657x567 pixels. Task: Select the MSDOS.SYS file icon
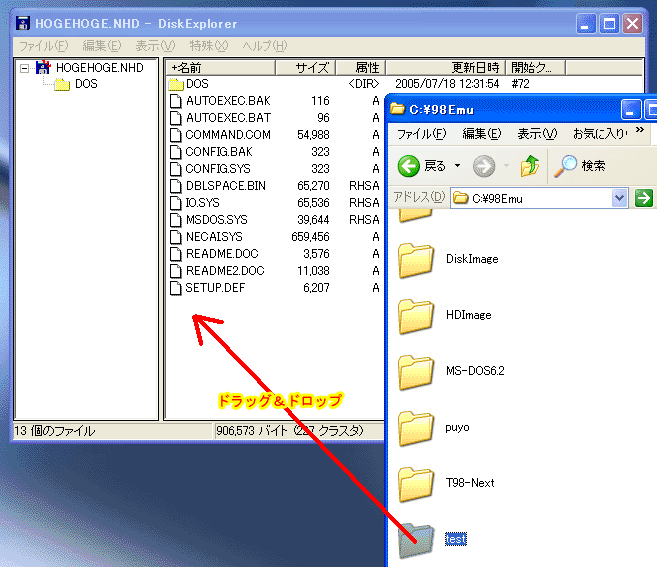(176, 220)
